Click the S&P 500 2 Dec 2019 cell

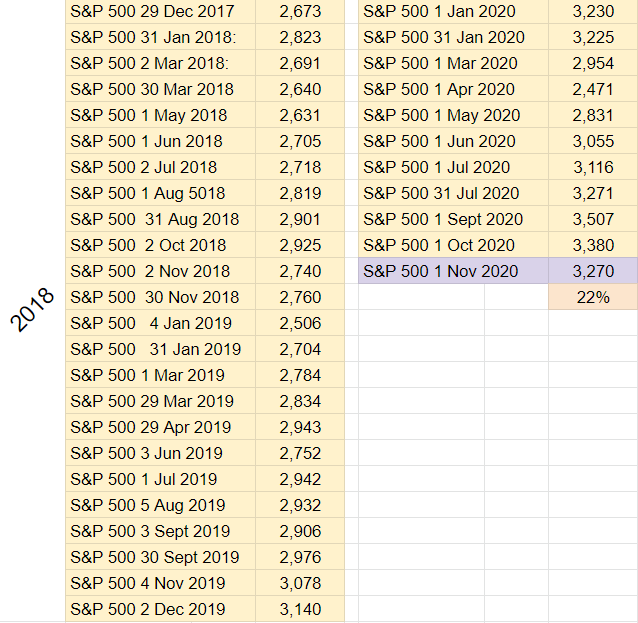click(160, 609)
